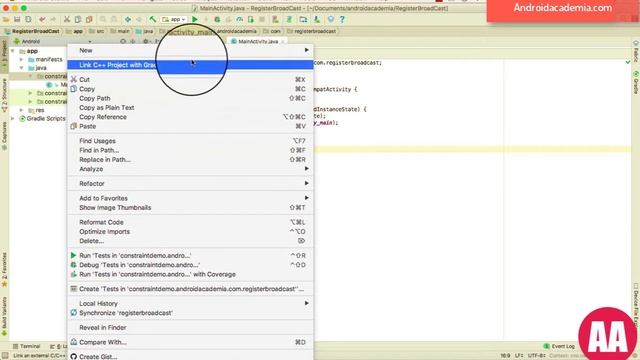Click the Paste clipboard icon in menu
The height and width of the screenshot is (360, 640).
click(73, 126)
